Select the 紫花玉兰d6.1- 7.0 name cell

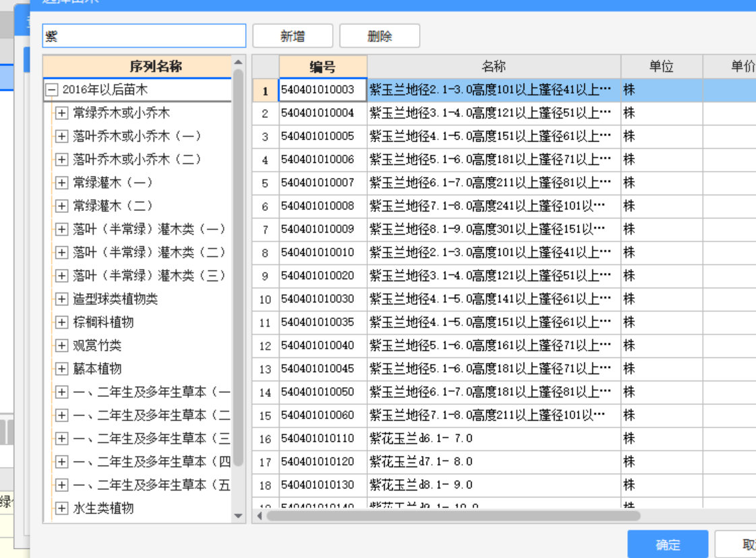coord(494,439)
